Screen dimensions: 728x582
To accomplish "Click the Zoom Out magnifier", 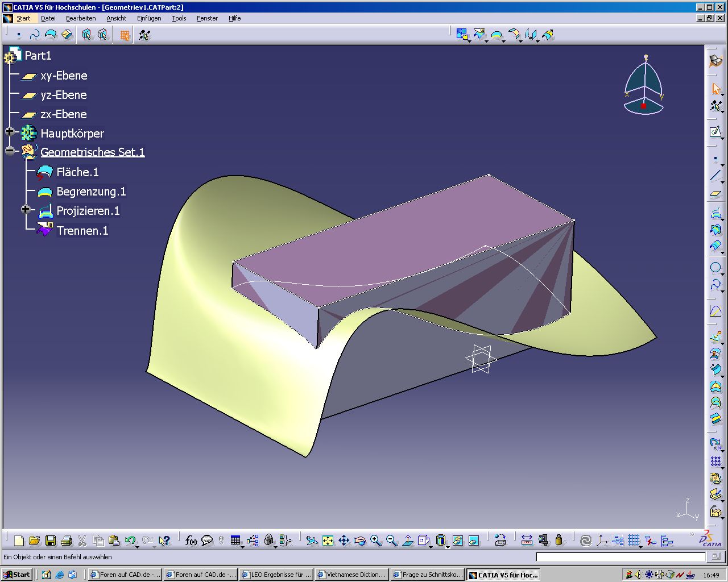I will [x=391, y=540].
